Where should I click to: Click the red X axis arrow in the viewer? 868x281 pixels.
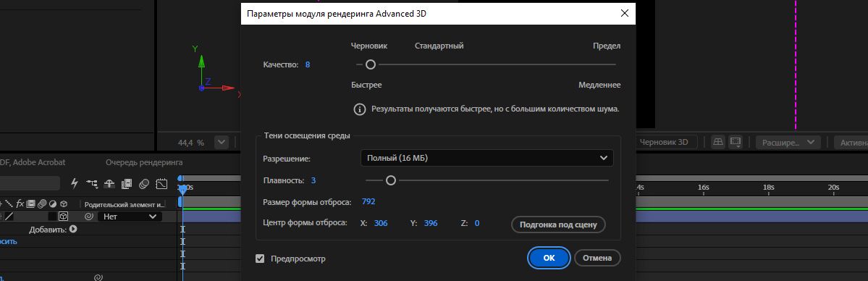[228, 88]
